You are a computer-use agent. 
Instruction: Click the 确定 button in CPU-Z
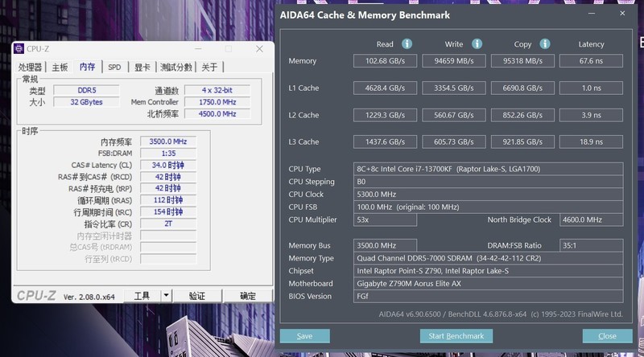coord(248,295)
